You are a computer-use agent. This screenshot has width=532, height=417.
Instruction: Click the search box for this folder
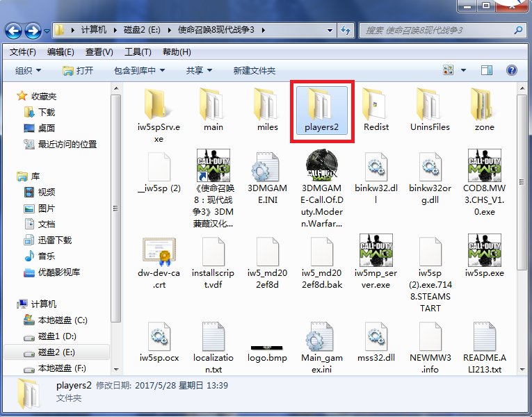click(x=442, y=31)
